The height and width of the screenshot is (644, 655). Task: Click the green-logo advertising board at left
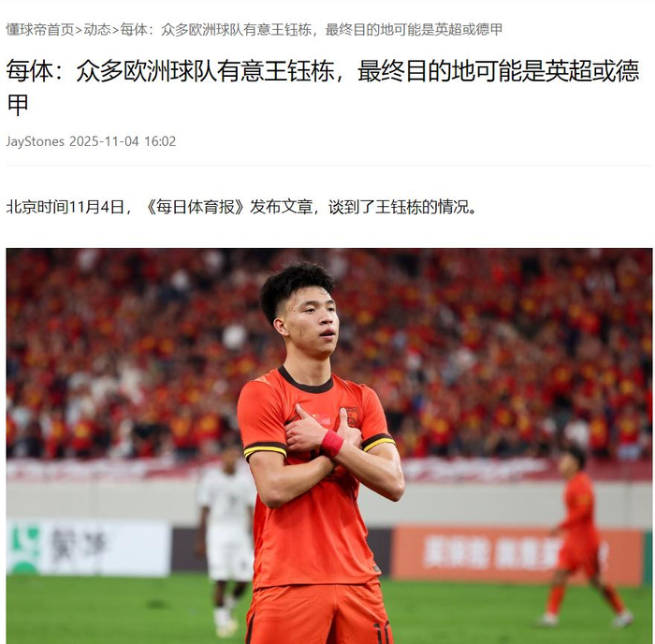[89, 548]
